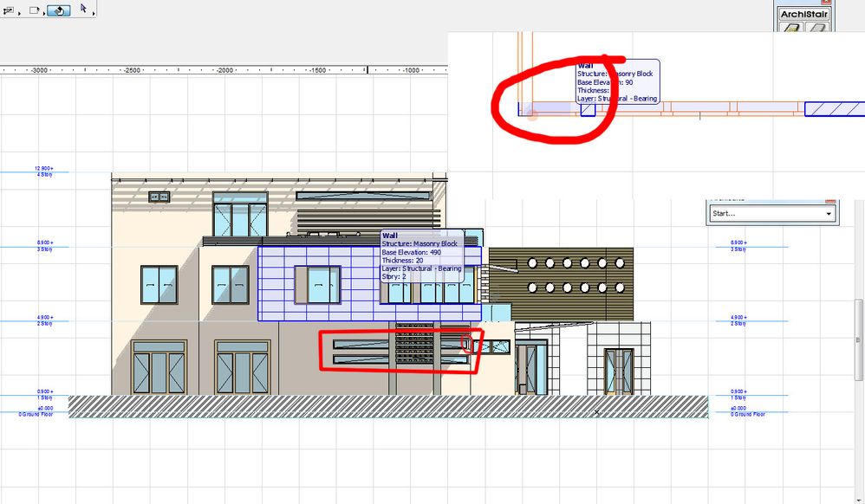Select the polyline selection method icon
865x504 pixels.
pyautogui.click(x=9, y=10)
